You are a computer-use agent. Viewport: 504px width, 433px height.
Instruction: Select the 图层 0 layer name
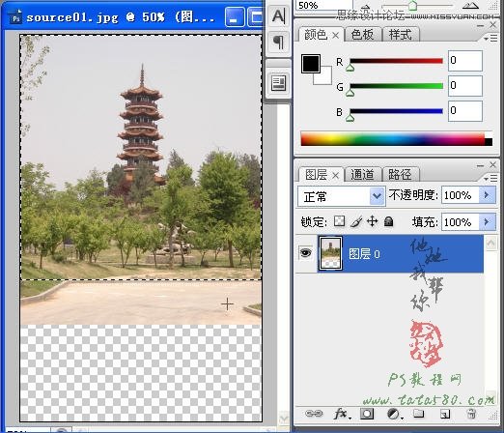(x=364, y=254)
